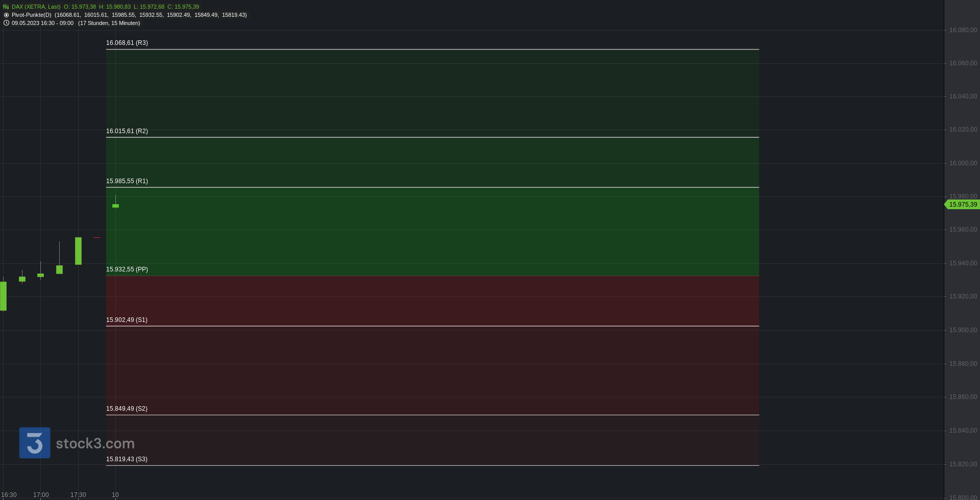Click the latest small candle below R1
This screenshot has height=500, width=980.
pyautogui.click(x=115, y=206)
